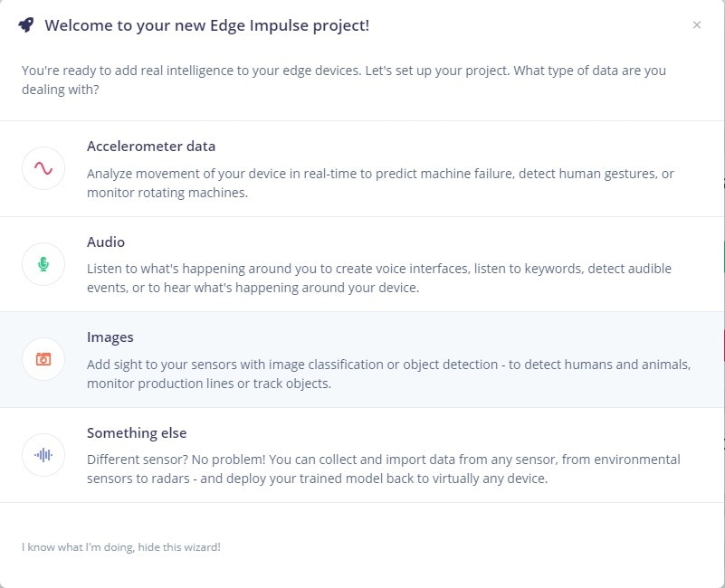Close the welcome wizard with the X
The height and width of the screenshot is (588, 725).
(x=696, y=25)
